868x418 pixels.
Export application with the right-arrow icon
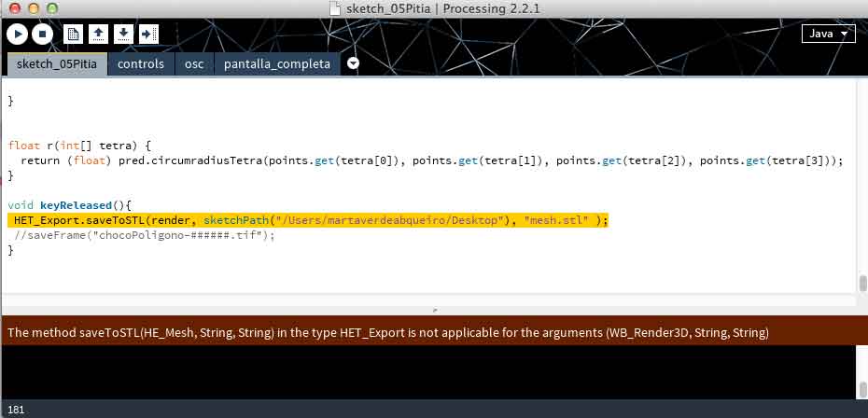tap(148, 35)
